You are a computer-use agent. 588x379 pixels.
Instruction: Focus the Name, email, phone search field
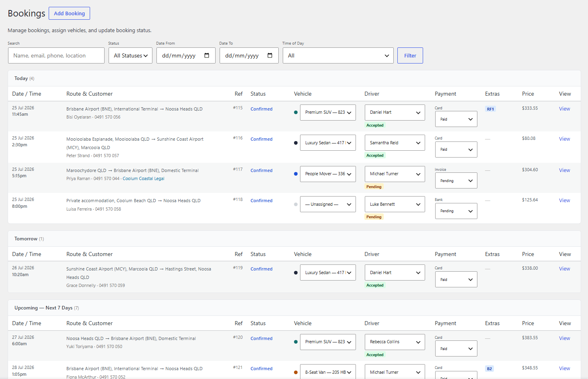(x=56, y=55)
